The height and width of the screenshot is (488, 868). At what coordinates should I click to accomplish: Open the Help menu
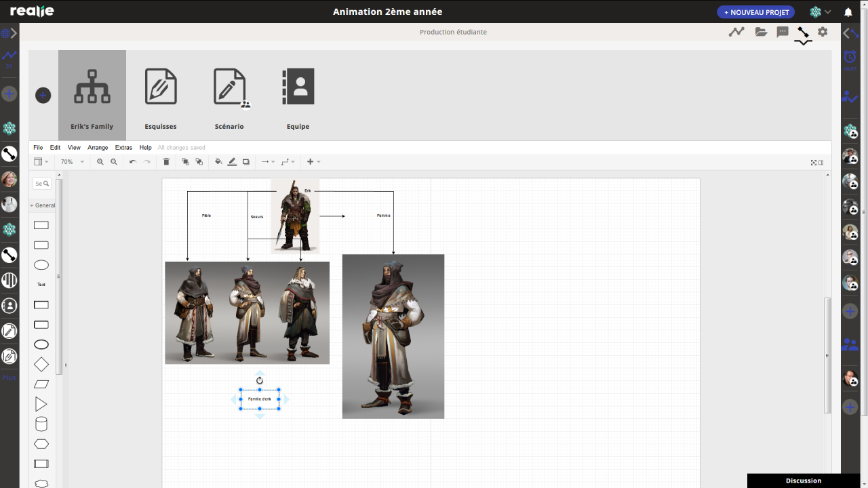[145, 147]
